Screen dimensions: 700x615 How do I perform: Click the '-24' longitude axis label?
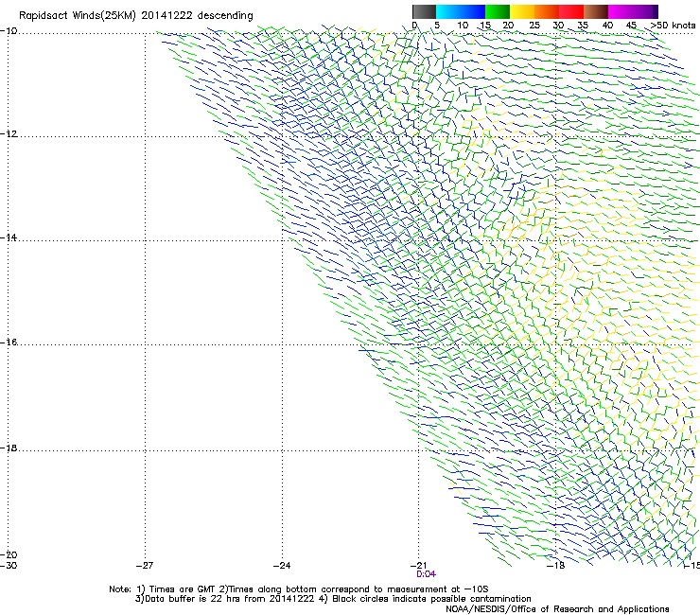(x=282, y=566)
